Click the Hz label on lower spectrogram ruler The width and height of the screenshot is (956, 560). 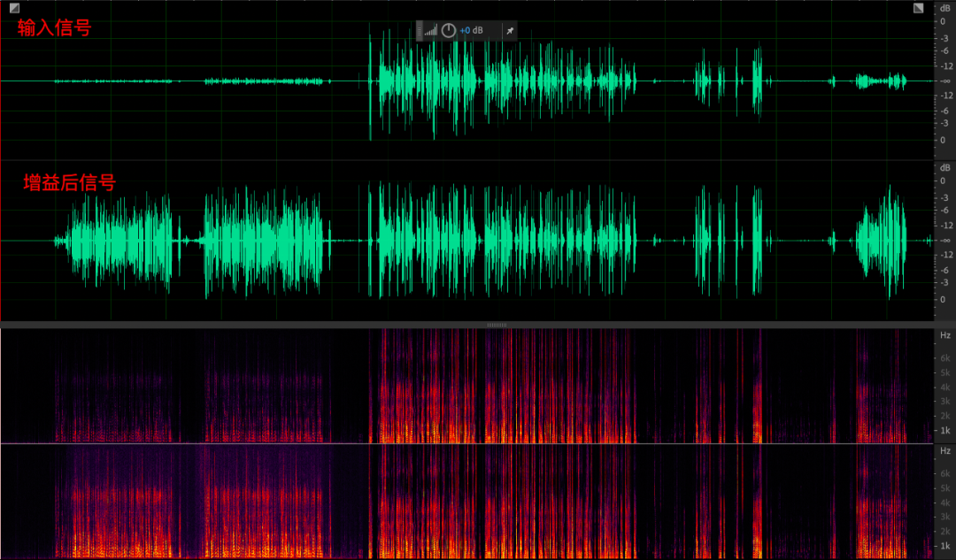[944, 450]
